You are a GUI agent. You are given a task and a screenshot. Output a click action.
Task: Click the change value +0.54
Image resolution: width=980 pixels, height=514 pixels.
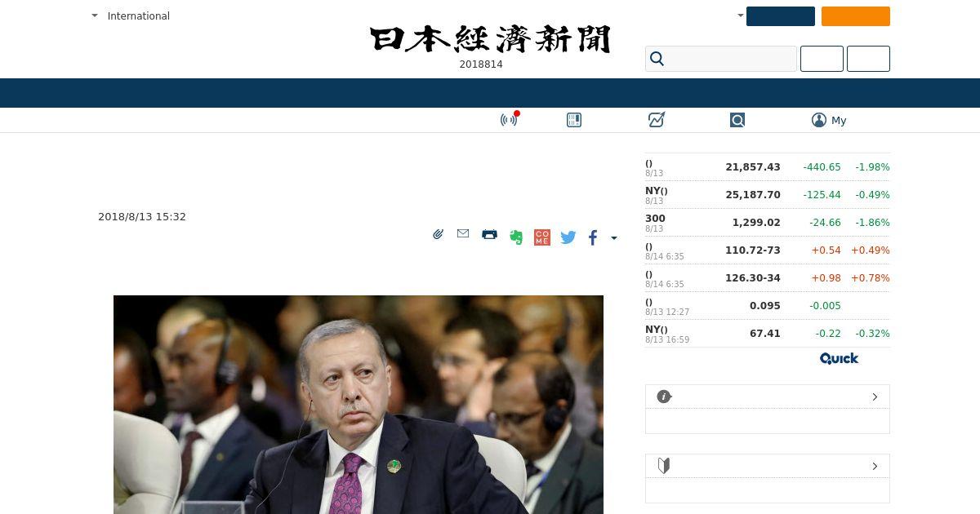[x=826, y=250]
